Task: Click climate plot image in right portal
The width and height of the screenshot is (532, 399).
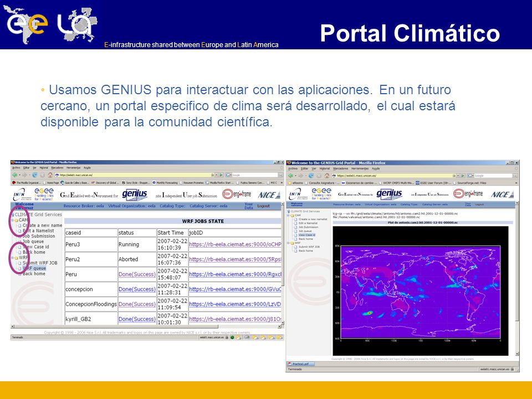Action: (421, 291)
